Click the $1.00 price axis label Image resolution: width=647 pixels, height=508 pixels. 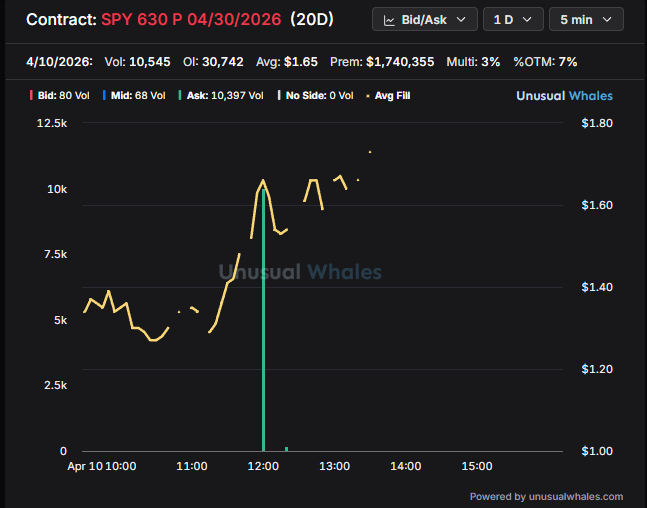click(597, 451)
